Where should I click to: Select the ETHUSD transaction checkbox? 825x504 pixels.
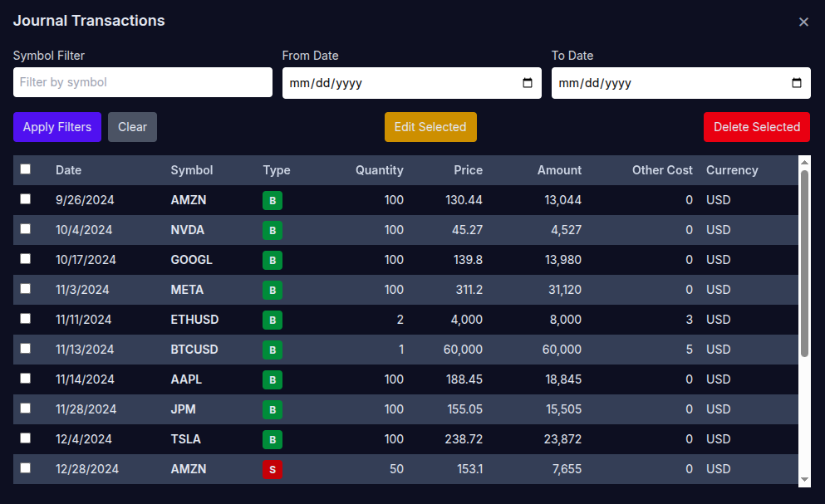pos(26,319)
